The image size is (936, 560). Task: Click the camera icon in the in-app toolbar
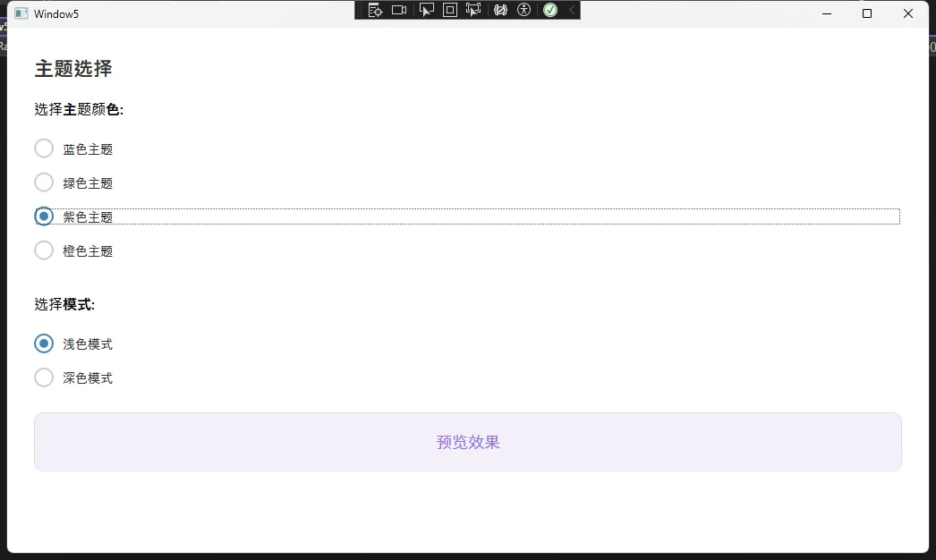[x=398, y=9]
